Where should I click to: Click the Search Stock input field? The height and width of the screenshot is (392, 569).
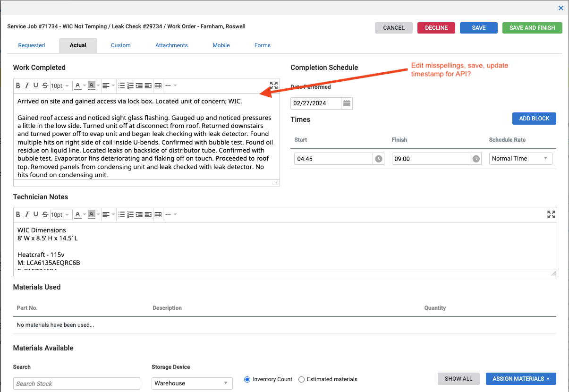pos(76,383)
